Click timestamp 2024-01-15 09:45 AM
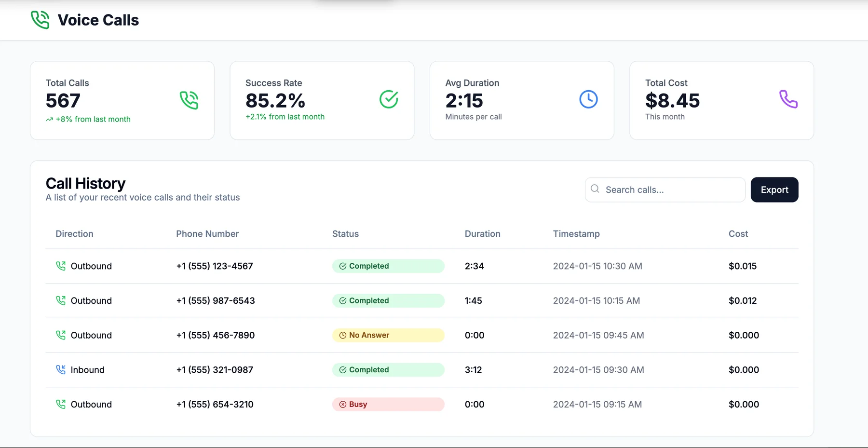Viewport: 868px width, 448px height. tap(598, 335)
